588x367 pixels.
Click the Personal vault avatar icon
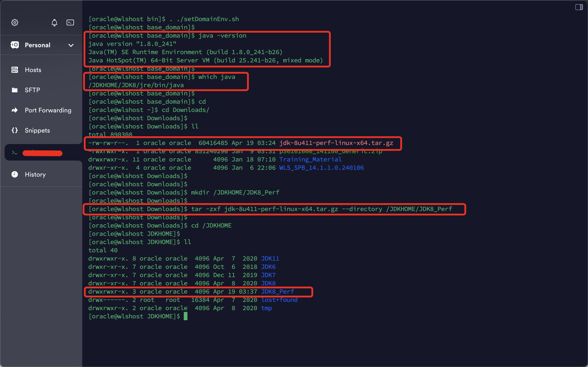[x=14, y=45]
